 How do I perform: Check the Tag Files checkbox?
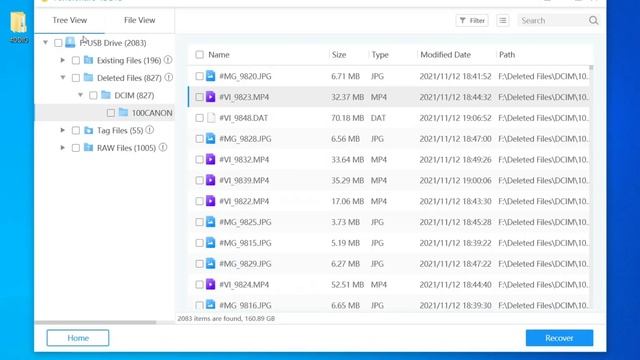[x=76, y=131]
